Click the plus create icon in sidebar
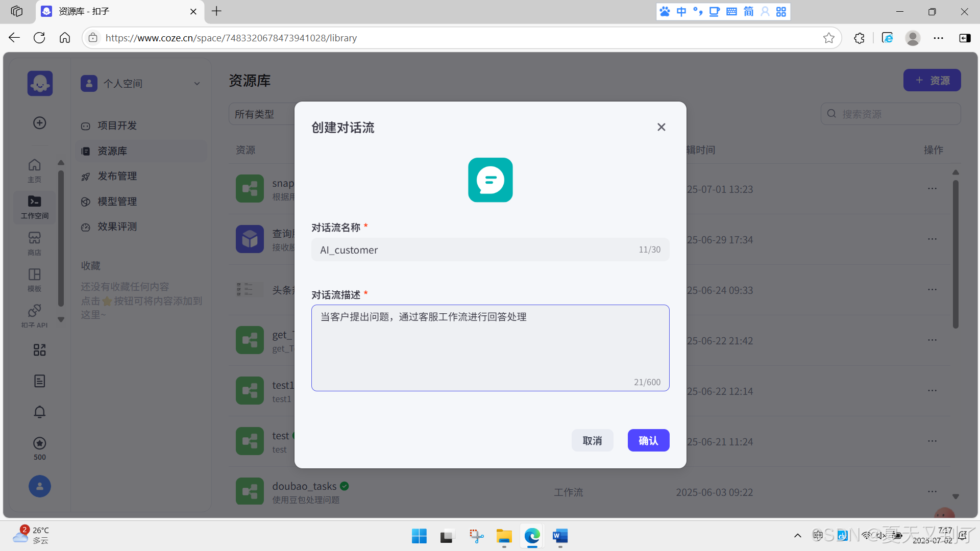The image size is (980, 551). [x=39, y=123]
